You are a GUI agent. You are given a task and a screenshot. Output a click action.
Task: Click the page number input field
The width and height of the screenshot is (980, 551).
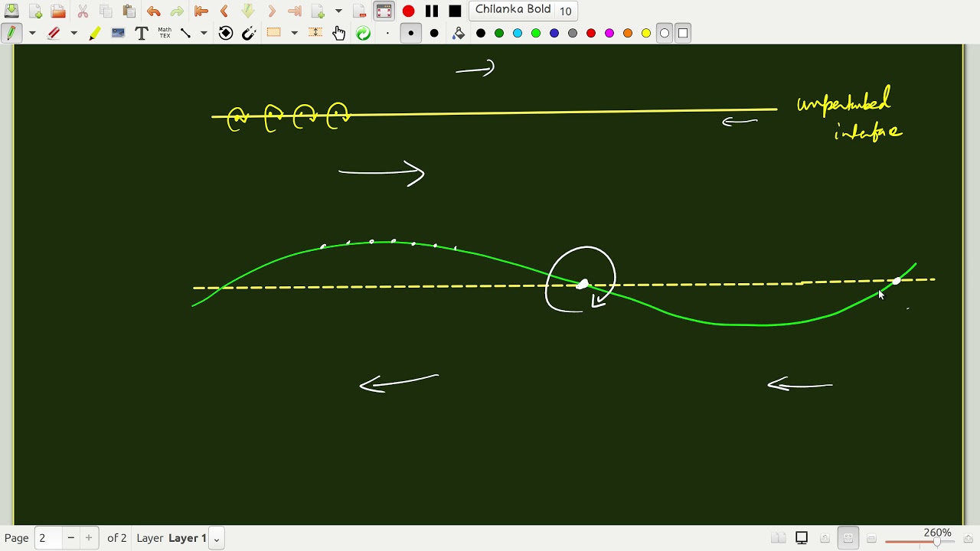point(47,538)
